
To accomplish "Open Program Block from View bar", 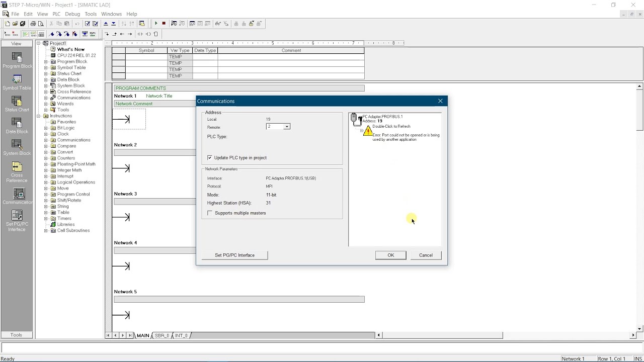I will [x=17, y=61].
